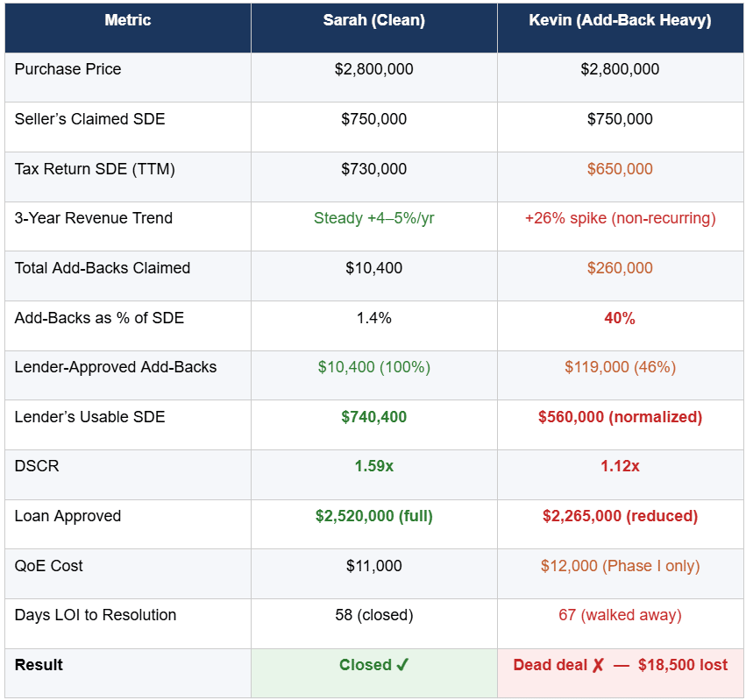Viewport: 753px width, 700px height.
Task: Select the 1.59x DSCR value
Action: coord(373,466)
